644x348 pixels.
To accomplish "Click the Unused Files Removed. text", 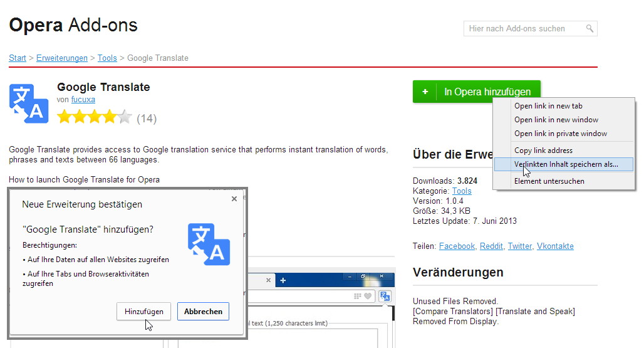I will 455,301.
